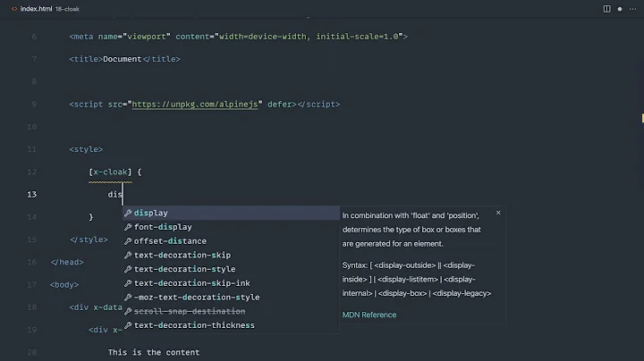Choose 'offset-distance' autocomplete suggestion
This screenshot has height=361, width=644.
[x=232, y=240]
